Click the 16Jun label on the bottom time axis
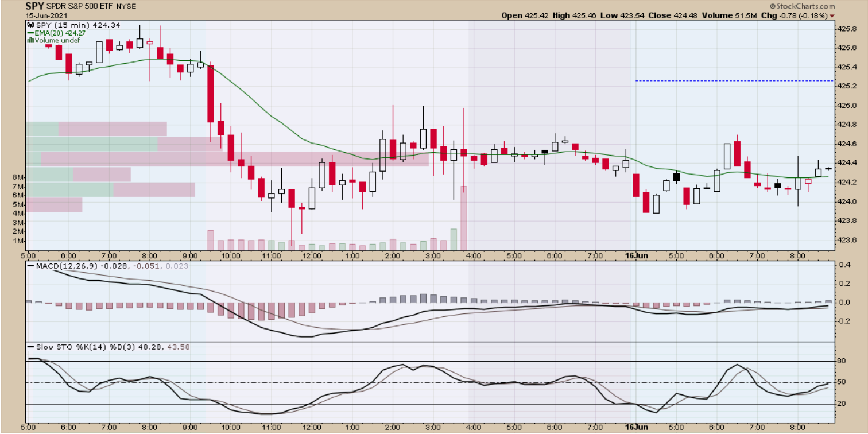The image size is (868, 434). click(x=637, y=428)
